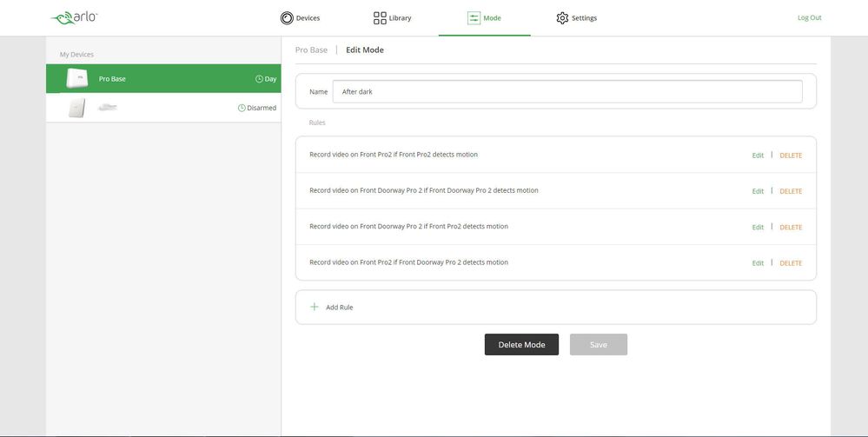
Task: Focus the mode Name input field
Action: [x=567, y=91]
